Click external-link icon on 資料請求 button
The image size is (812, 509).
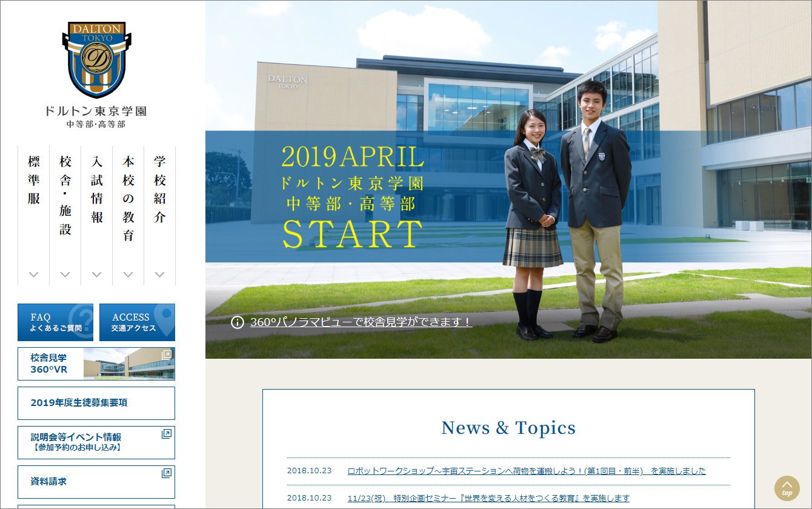click(167, 473)
